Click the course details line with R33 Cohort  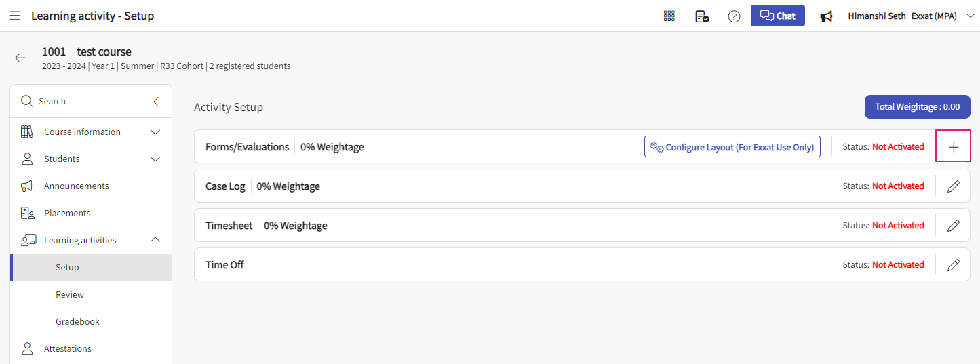pyautogui.click(x=166, y=66)
